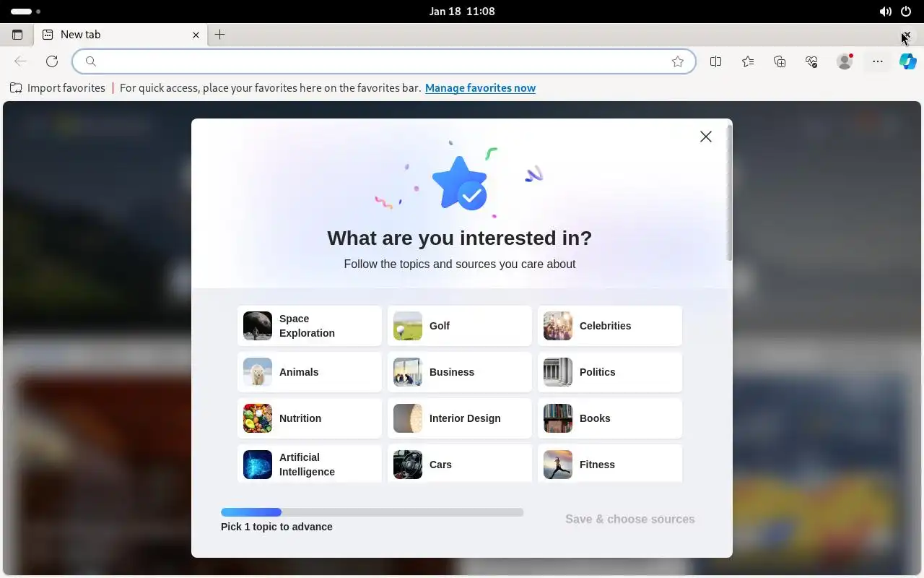
Task: Click "Pick 1 topic to advance" text
Action: pyautogui.click(x=276, y=527)
